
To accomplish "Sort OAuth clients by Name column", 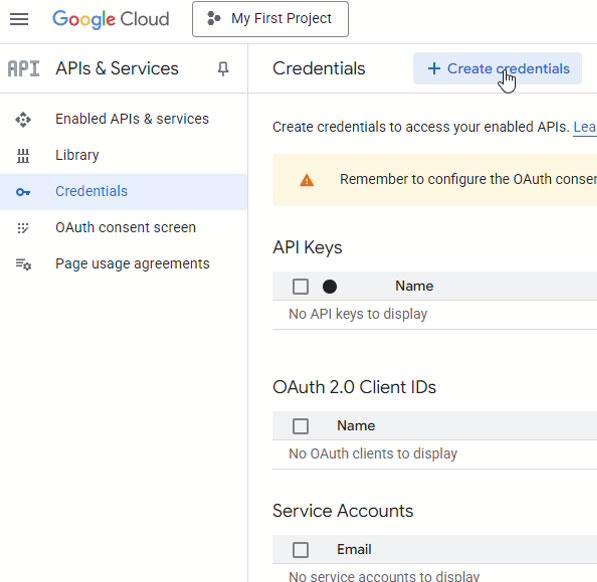I will click(x=356, y=426).
